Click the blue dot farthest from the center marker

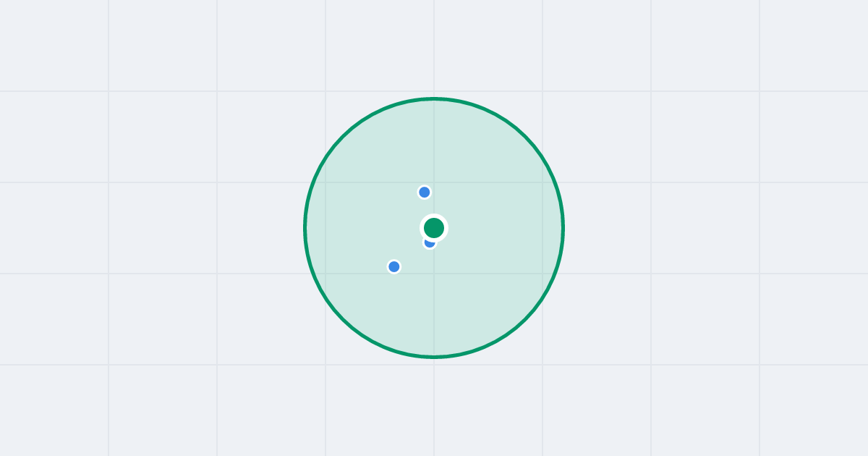394,266
